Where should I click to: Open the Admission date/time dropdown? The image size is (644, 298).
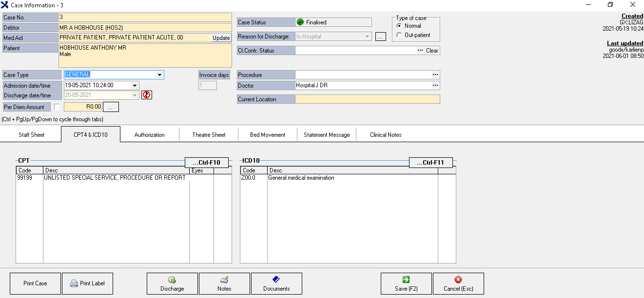[135, 86]
